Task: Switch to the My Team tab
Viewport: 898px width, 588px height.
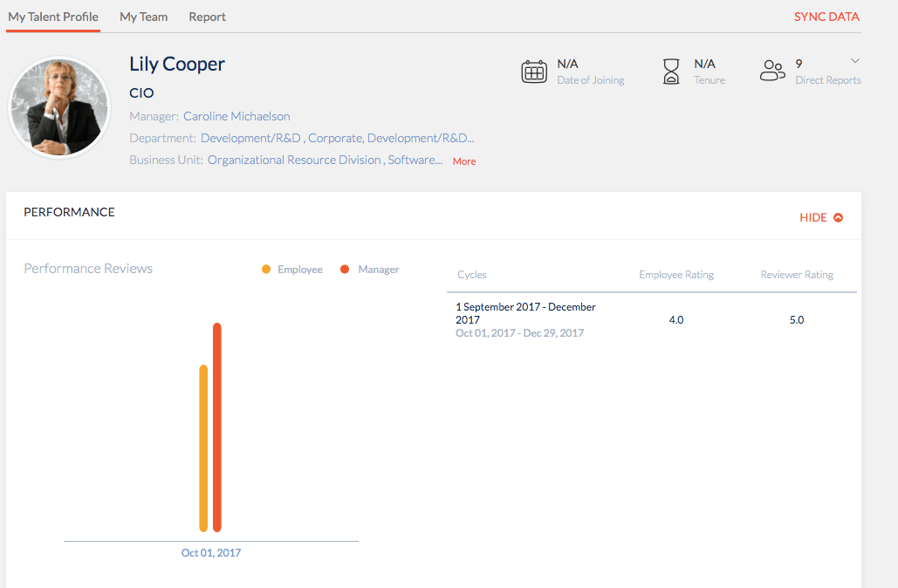Action: 144,17
